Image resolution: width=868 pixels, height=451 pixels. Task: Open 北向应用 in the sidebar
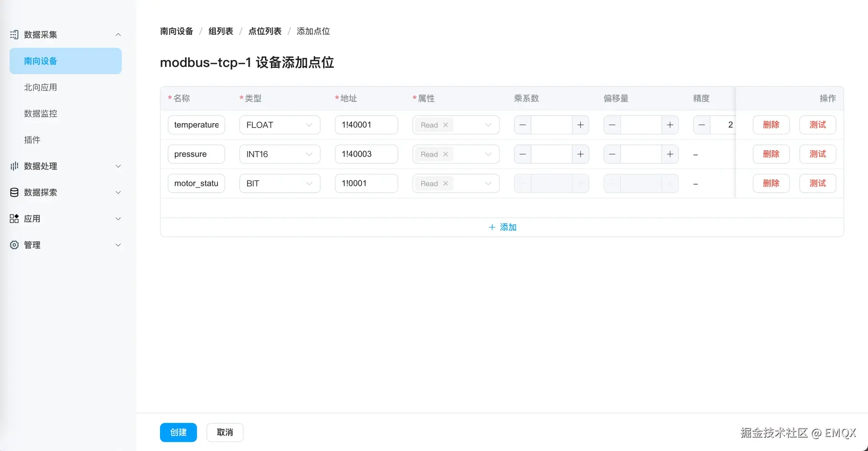click(x=66, y=87)
